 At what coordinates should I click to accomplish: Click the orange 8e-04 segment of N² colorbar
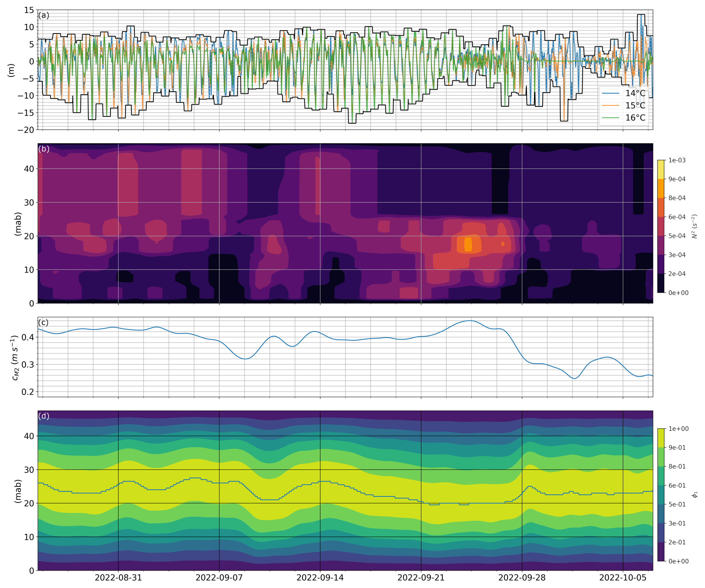tap(661, 188)
